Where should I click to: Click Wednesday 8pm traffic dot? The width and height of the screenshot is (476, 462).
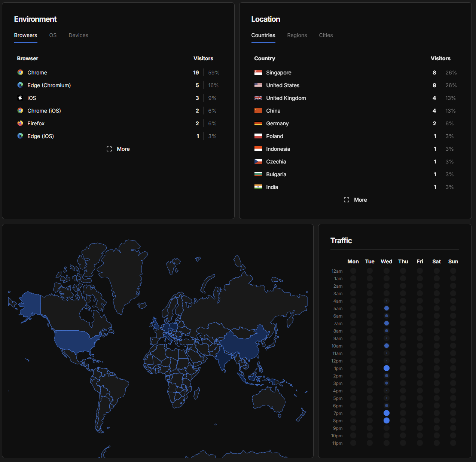387,421
